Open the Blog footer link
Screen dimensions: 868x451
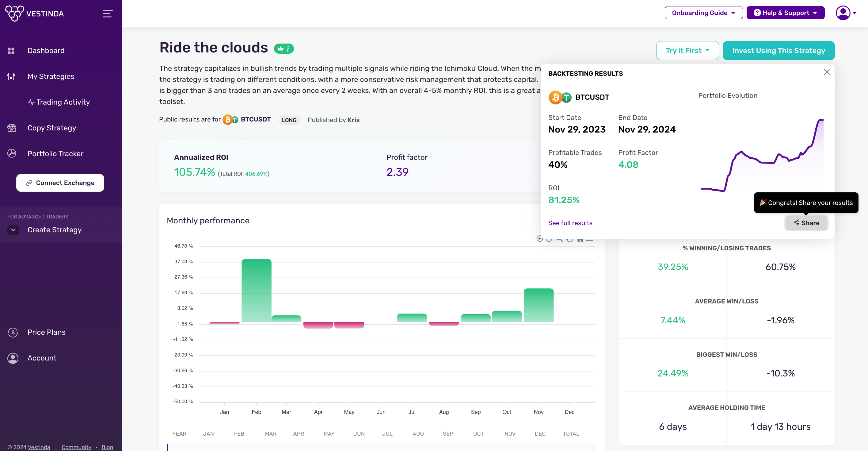(x=107, y=447)
